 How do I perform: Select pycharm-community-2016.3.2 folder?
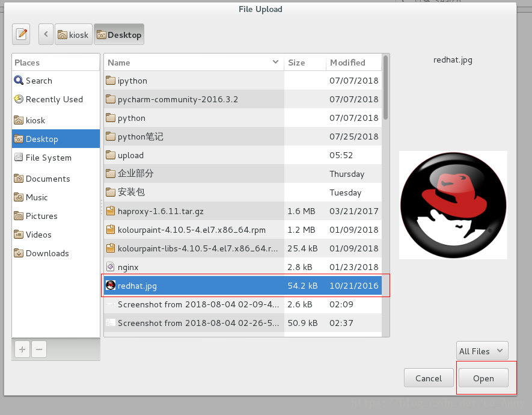243,99
